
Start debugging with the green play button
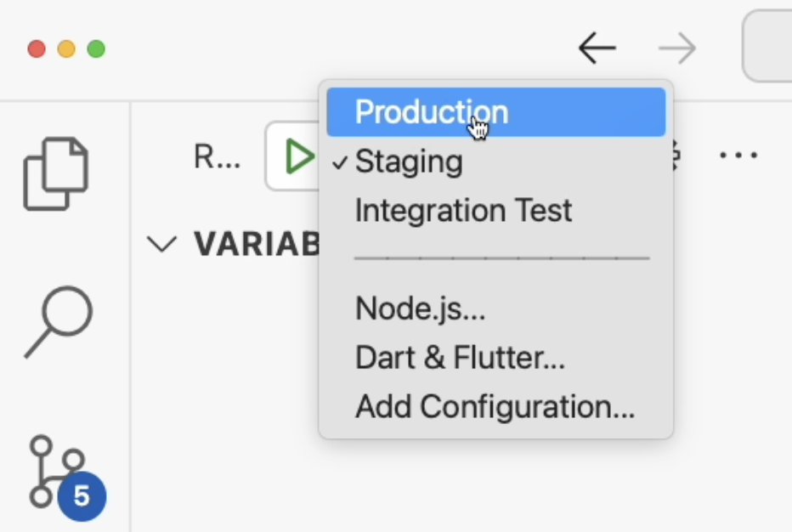(298, 156)
